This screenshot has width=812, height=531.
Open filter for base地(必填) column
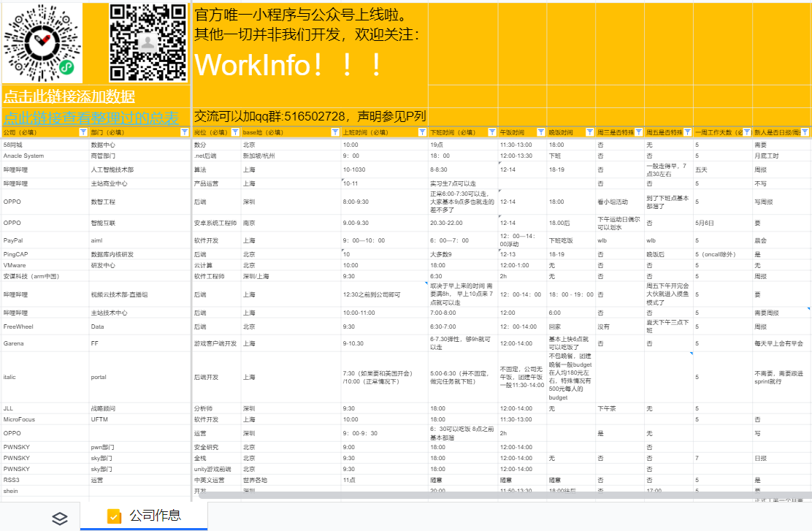[x=335, y=132]
